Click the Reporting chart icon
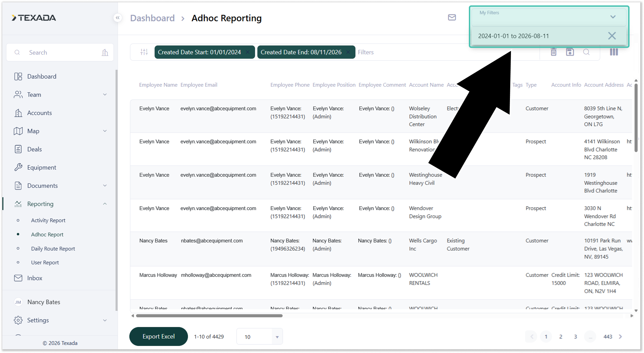 click(18, 204)
